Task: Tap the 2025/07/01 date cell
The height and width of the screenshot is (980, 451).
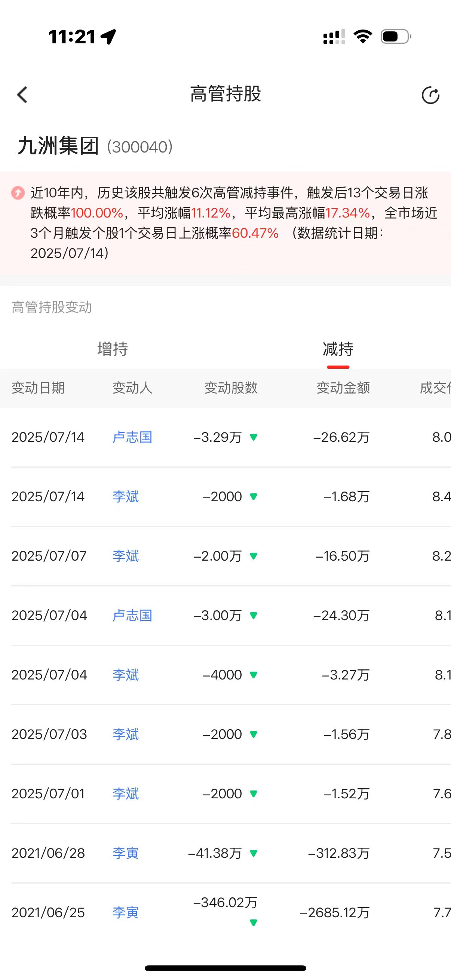Action: click(48, 794)
